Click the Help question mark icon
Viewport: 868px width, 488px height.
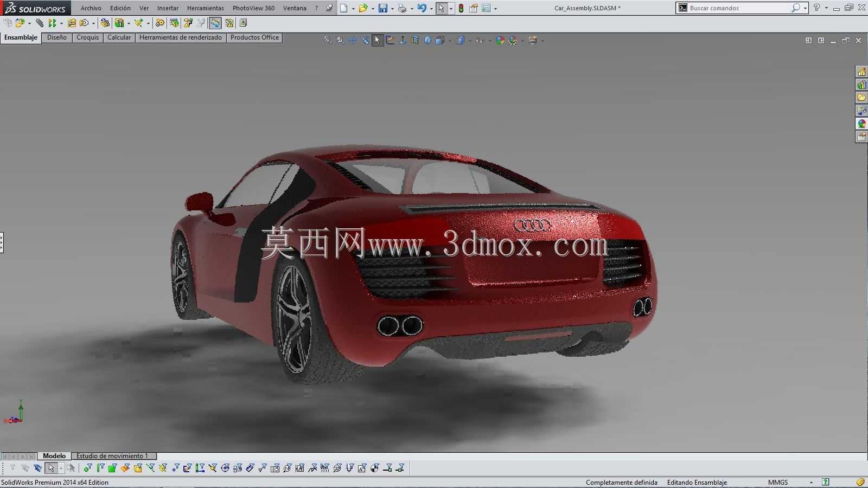[816, 8]
